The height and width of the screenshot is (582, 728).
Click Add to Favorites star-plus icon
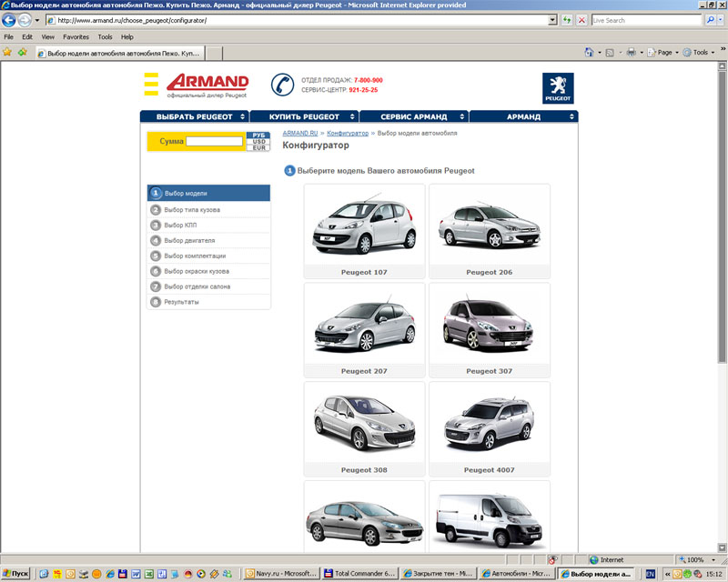coord(22,52)
